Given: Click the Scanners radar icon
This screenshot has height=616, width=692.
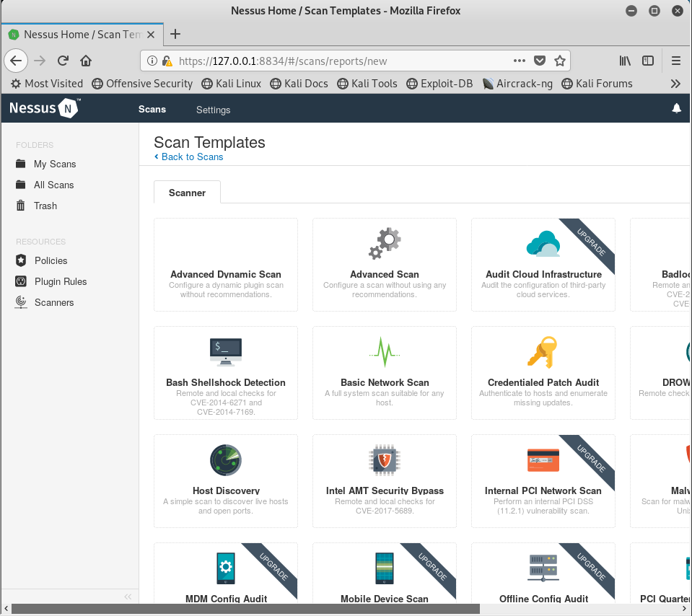Looking at the screenshot, I should pyautogui.click(x=21, y=302).
